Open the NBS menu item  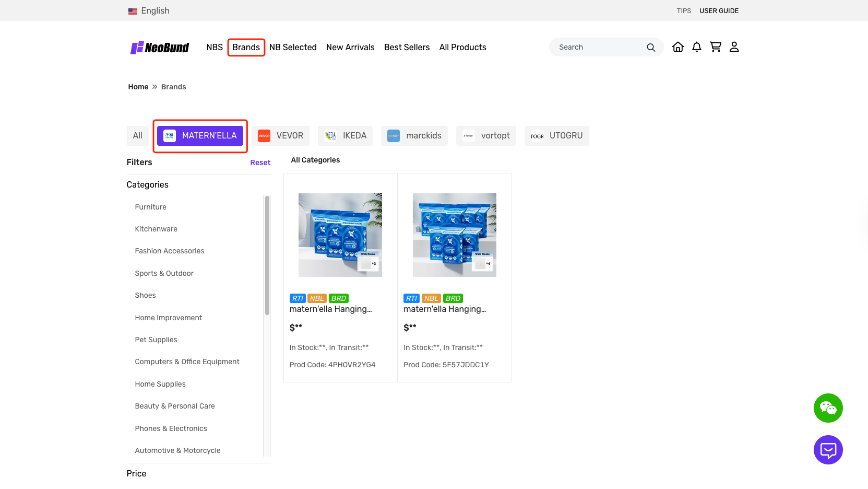(215, 48)
